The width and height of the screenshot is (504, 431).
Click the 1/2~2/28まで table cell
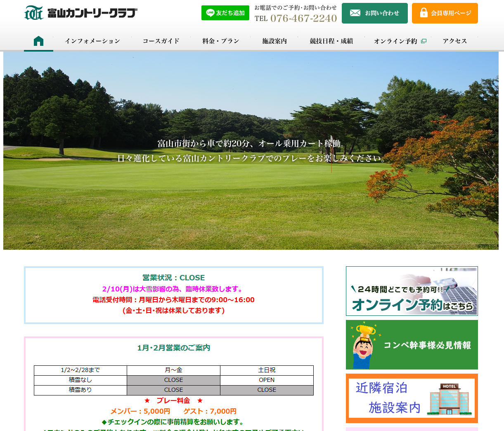[x=80, y=370]
